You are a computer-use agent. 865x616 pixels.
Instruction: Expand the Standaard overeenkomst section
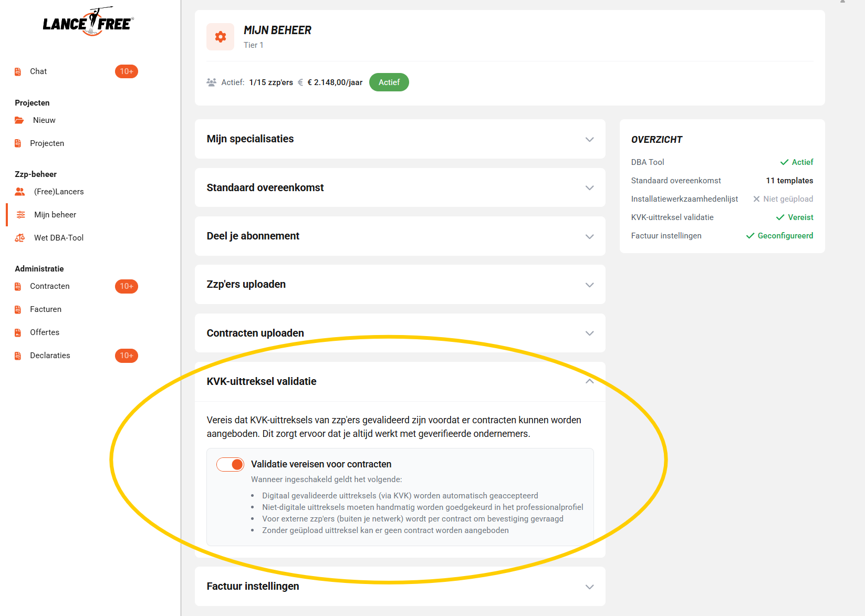[589, 187]
